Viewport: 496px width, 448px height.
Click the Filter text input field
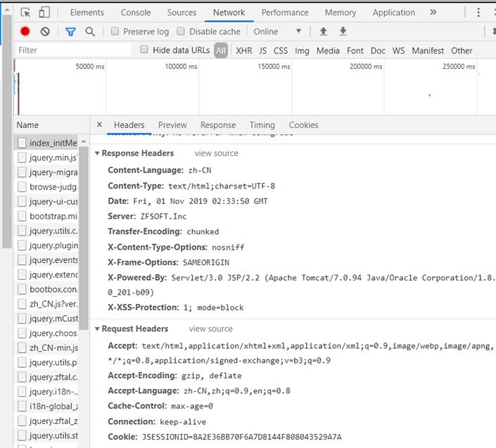coord(74,51)
